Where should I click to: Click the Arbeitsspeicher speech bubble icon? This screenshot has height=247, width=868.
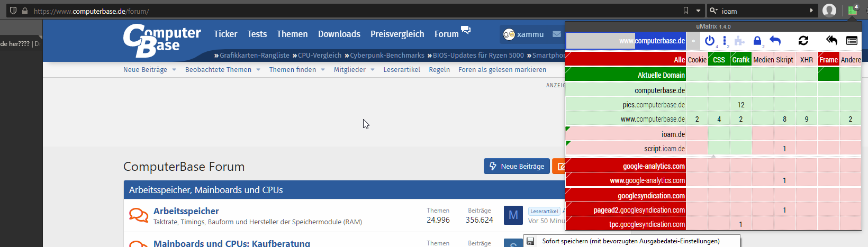coord(139,215)
